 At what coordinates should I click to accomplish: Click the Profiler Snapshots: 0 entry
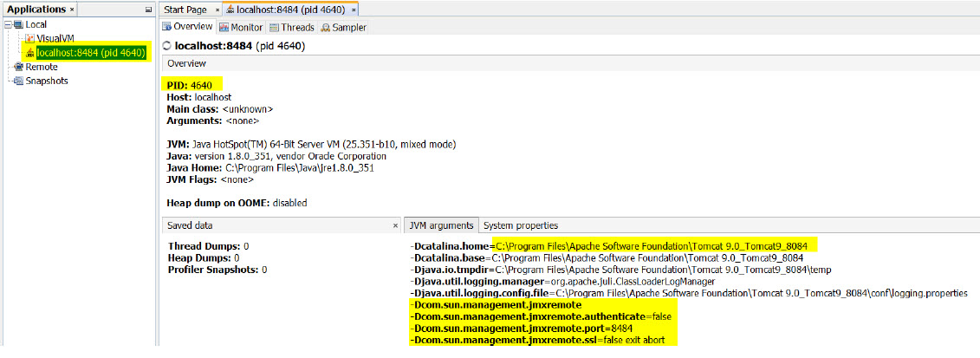(x=217, y=270)
